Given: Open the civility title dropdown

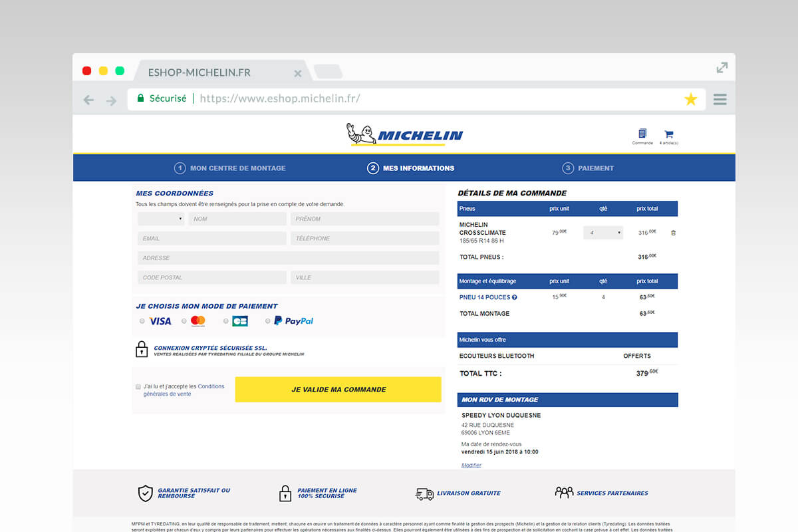Looking at the screenshot, I should pyautogui.click(x=162, y=219).
